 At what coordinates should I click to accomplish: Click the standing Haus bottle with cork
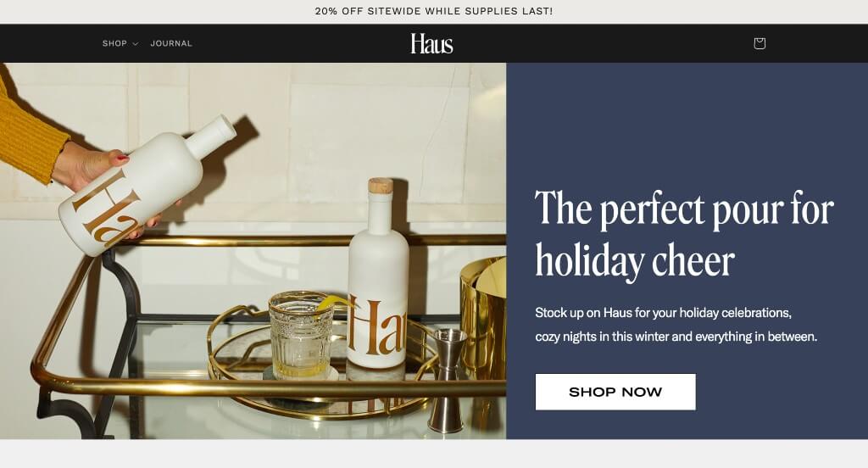(x=379, y=274)
